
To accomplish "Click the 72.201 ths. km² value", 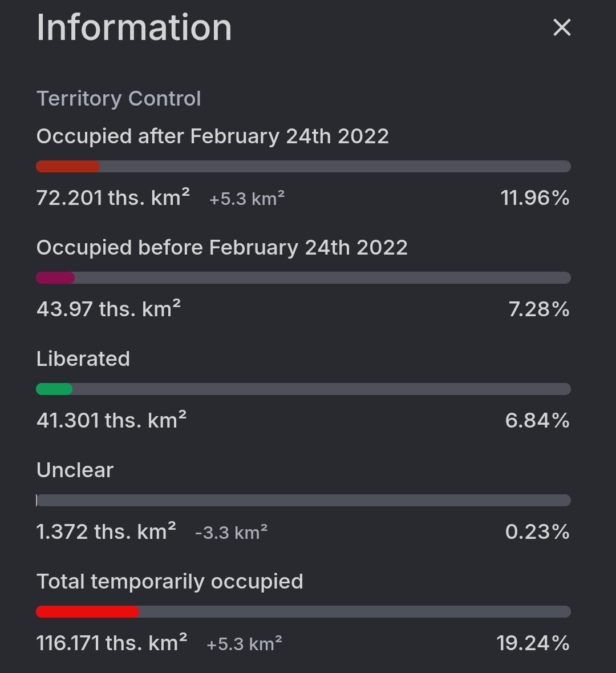I will 114,198.
